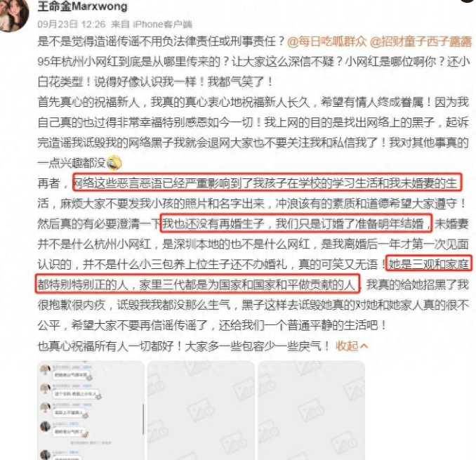This screenshot has width=476, height=460.
Task: Open the chat screenshot thumbnail
Action: 91,410
